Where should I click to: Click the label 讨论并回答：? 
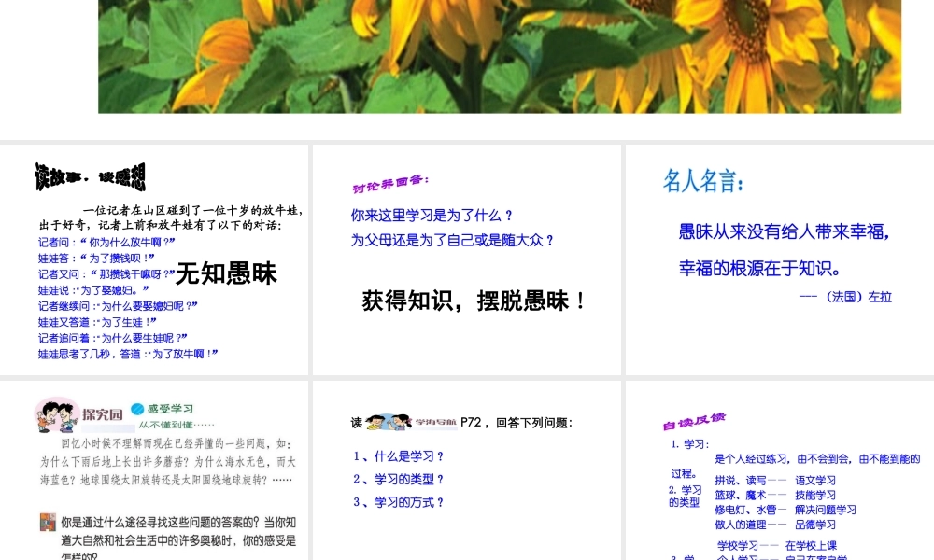(x=390, y=184)
